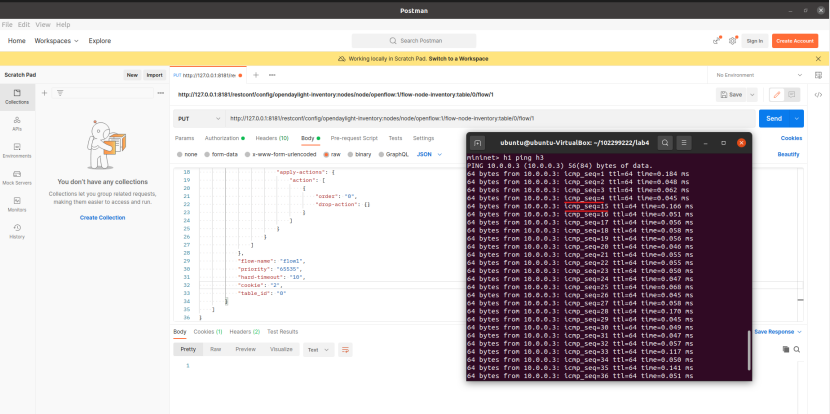Open the response Text format dropdown
The height and width of the screenshot is (414, 830).
(x=319, y=349)
